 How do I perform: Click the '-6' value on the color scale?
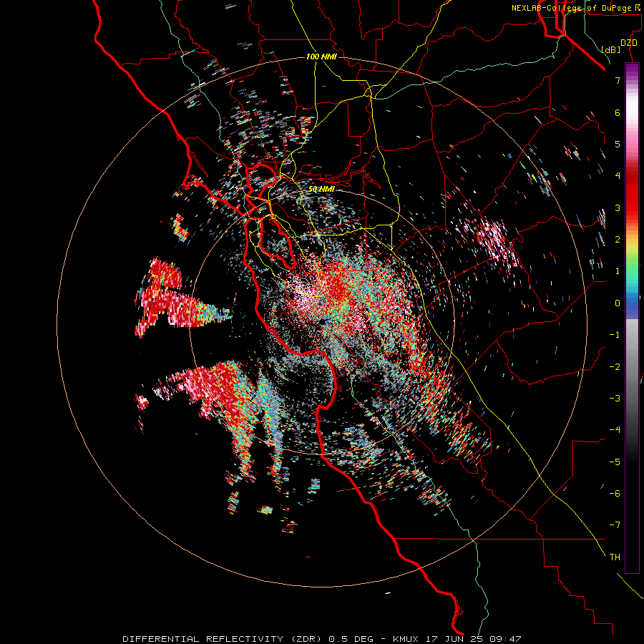click(x=615, y=494)
